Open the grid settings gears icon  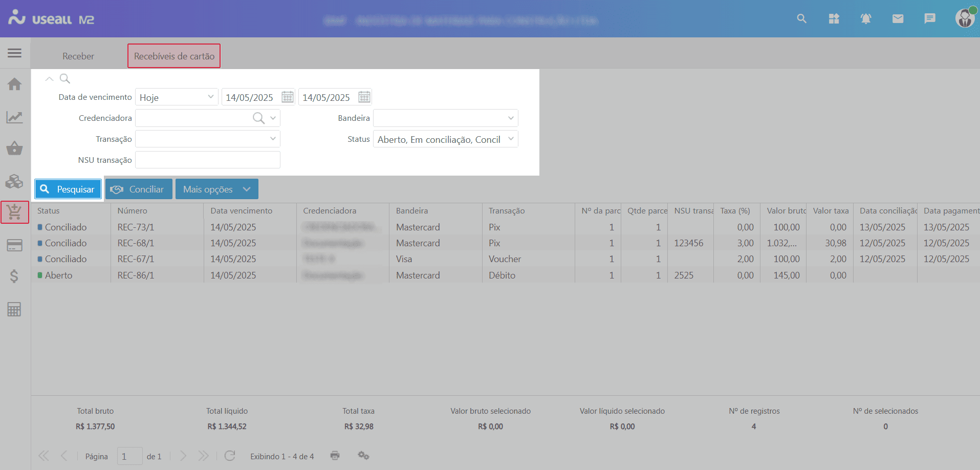(x=363, y=456)
